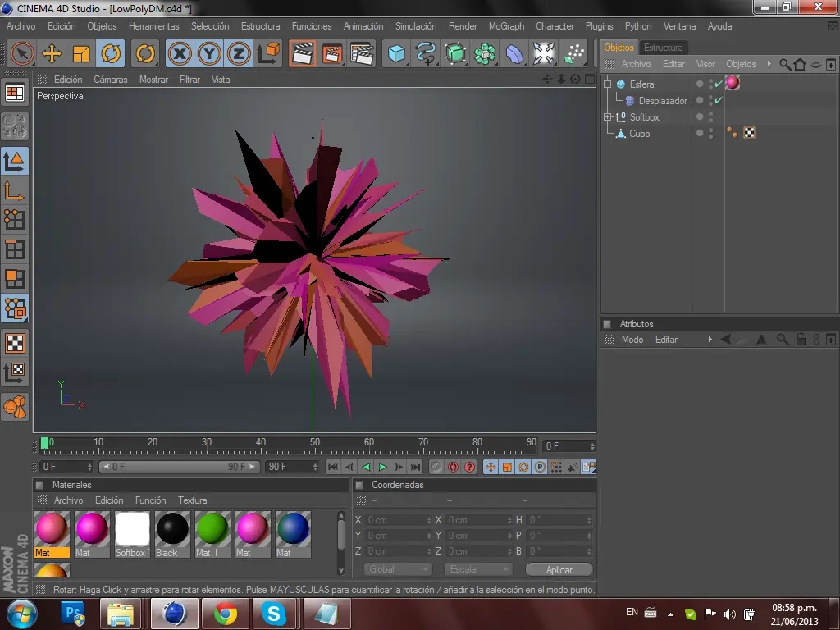Switch to edges mode

15,249
